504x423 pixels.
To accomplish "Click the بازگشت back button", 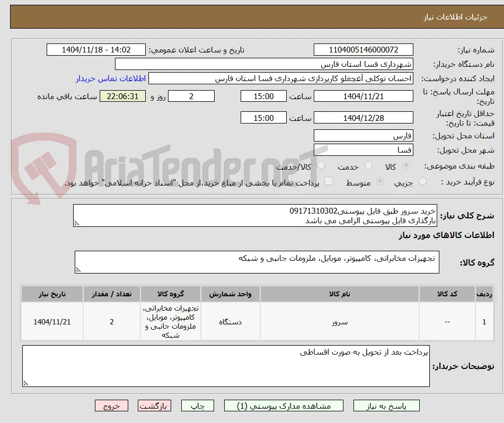I will point(154,406).
